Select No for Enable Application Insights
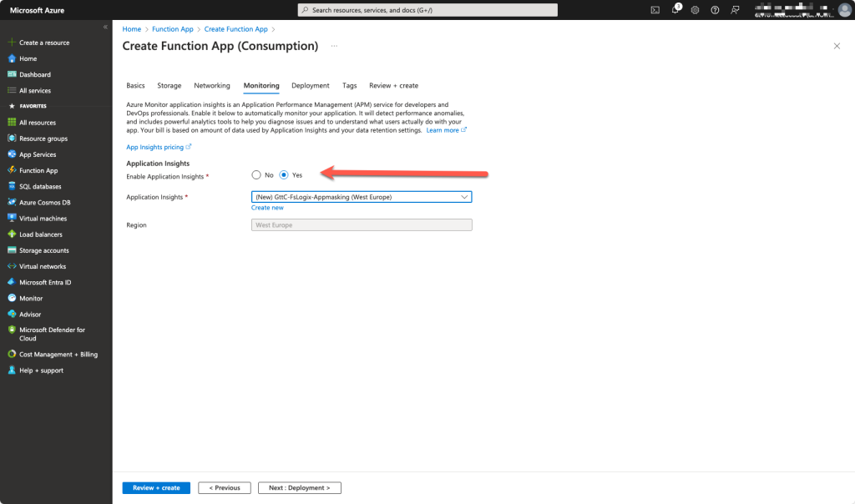Screen dimensions: 855x504 [256, 175]
